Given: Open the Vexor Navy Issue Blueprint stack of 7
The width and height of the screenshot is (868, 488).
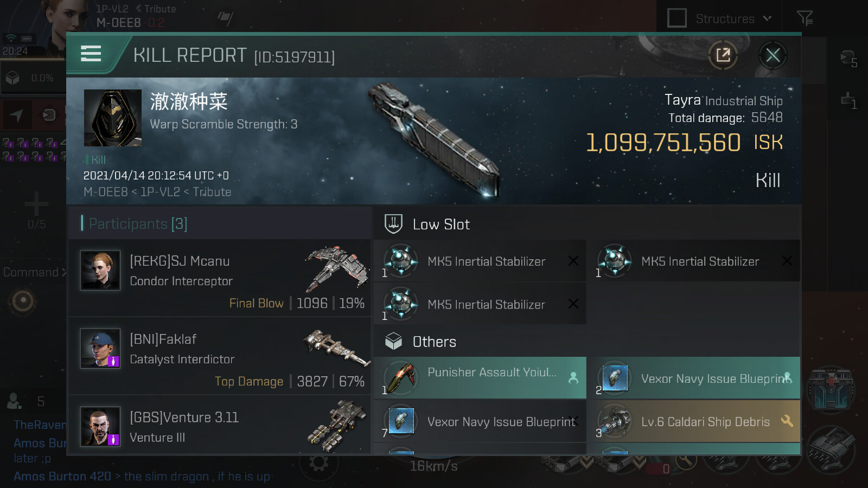Looking at the screenshot, I should (480, 421).
